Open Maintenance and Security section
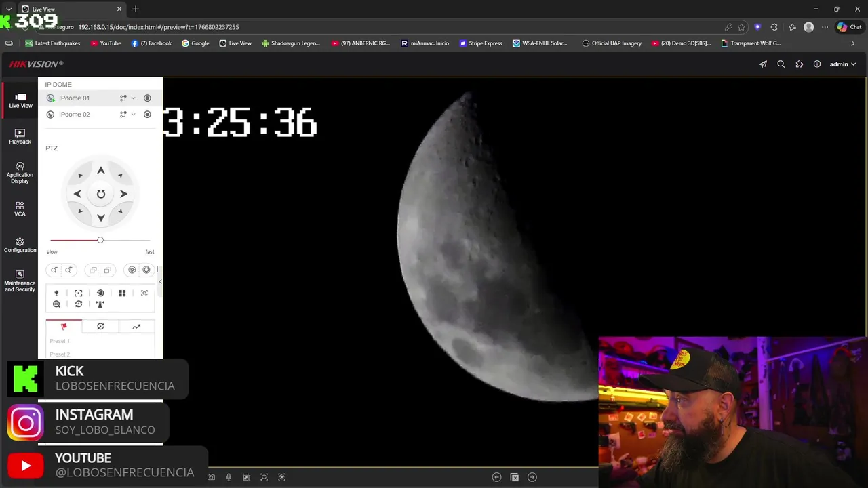868x488 pixels. pos(20,281)
